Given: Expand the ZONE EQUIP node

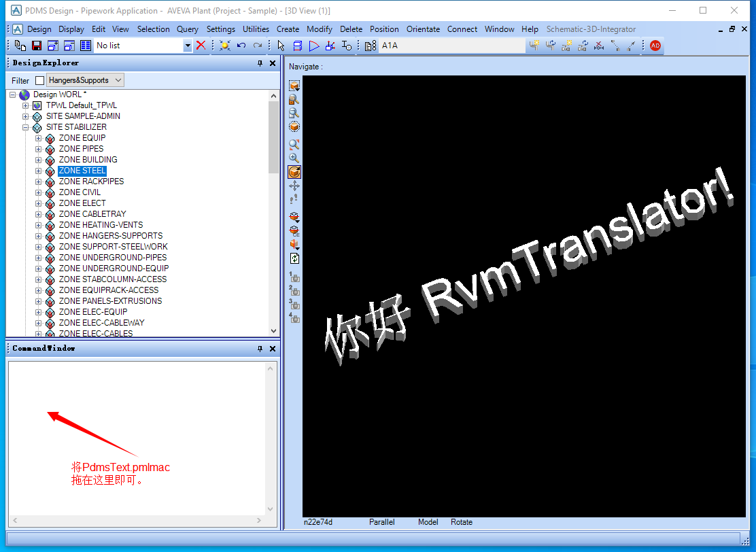Looking at the screenshot, I should pos(39,138).
